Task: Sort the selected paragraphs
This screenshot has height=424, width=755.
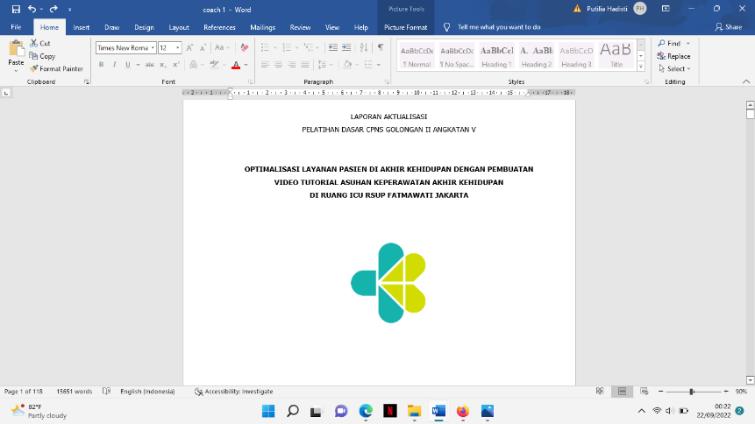Action: [x=364, y=47]
